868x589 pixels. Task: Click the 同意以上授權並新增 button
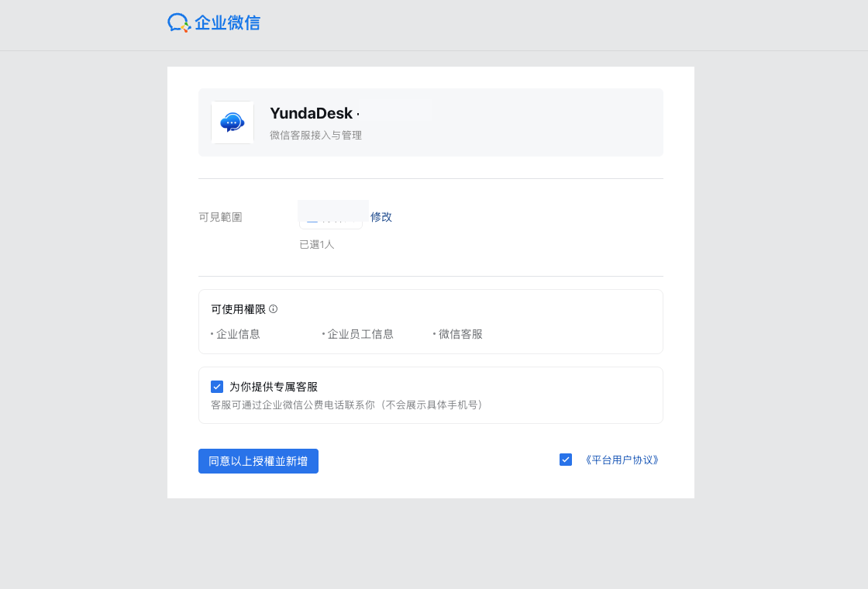pyautogui.click(x=259, y=461)
